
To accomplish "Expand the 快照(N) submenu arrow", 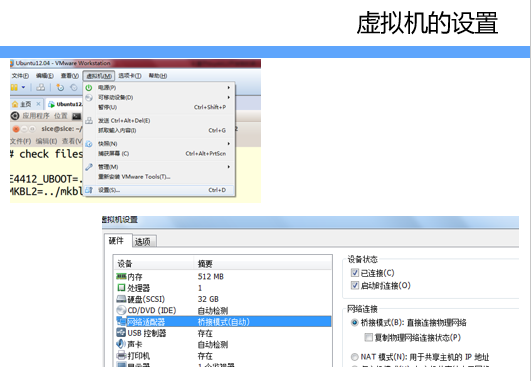I will [x=229, y=144].
